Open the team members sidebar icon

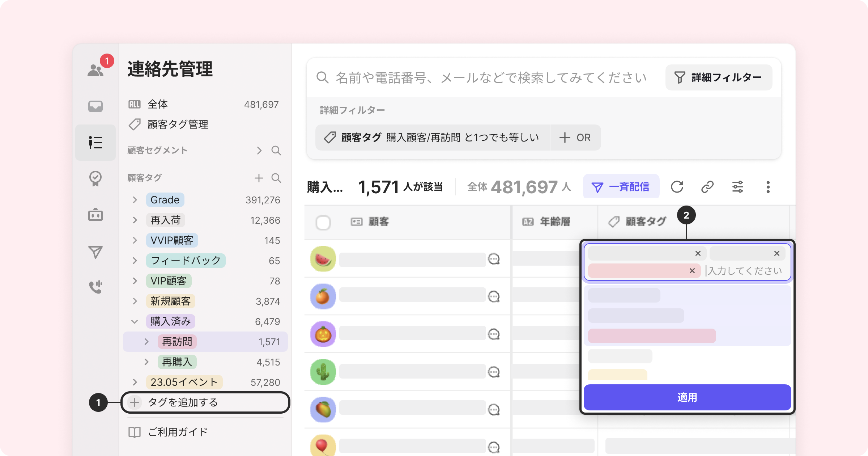pos(95,70)
